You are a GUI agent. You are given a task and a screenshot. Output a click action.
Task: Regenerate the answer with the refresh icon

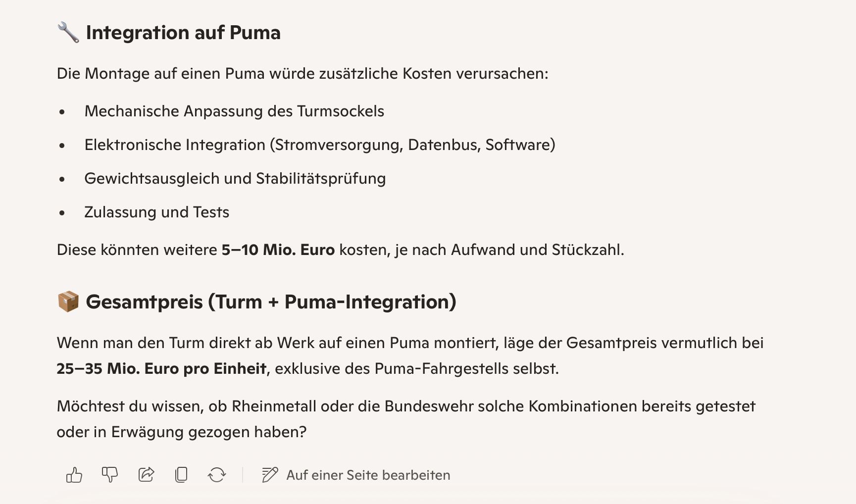pyautogui.click(x=217, y=475)
